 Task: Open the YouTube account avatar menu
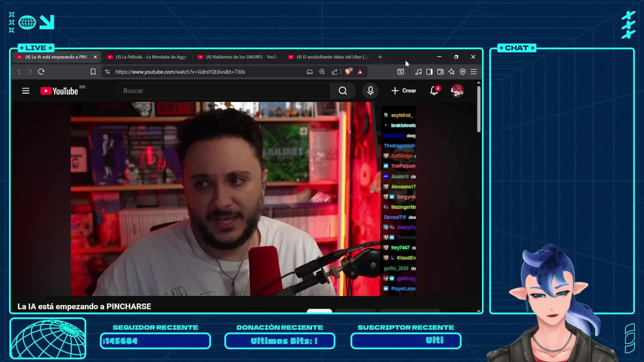457,91
